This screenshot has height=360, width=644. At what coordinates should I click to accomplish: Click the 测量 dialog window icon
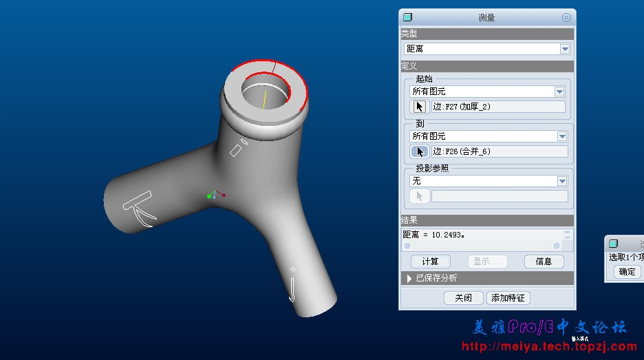point(407,17)
